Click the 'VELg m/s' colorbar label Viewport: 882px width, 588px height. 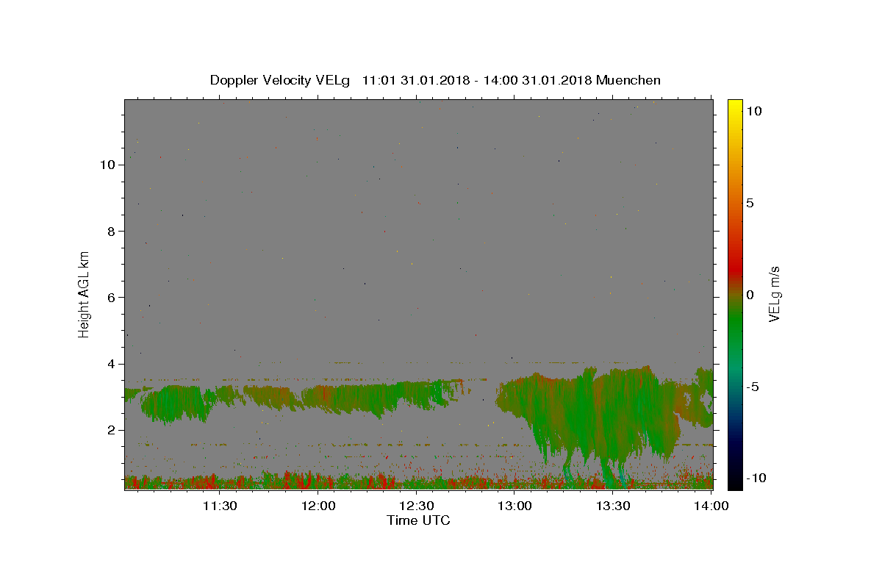[x=774, y=294]
